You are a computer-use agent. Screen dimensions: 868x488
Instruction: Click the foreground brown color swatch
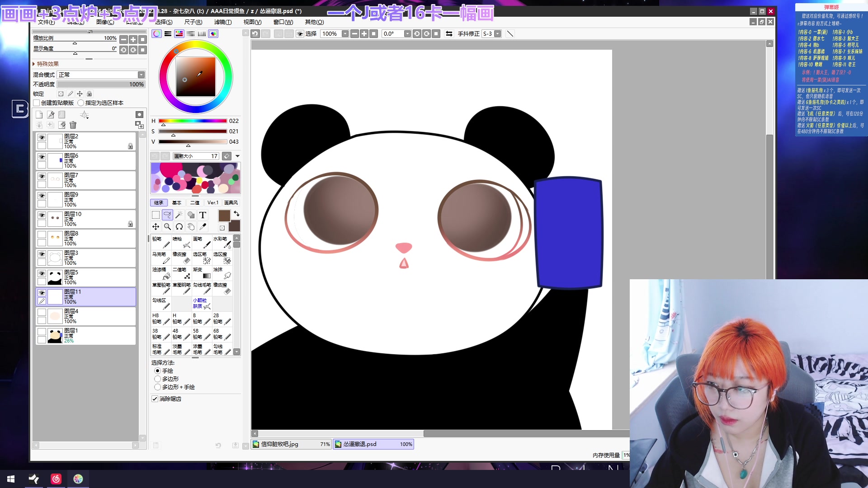224,216
